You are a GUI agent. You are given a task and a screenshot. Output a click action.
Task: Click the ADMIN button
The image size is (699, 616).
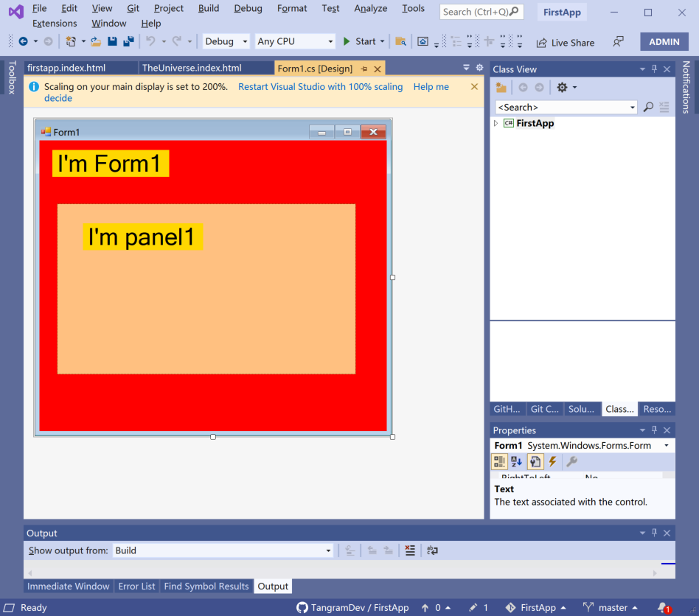coord(664,42)
